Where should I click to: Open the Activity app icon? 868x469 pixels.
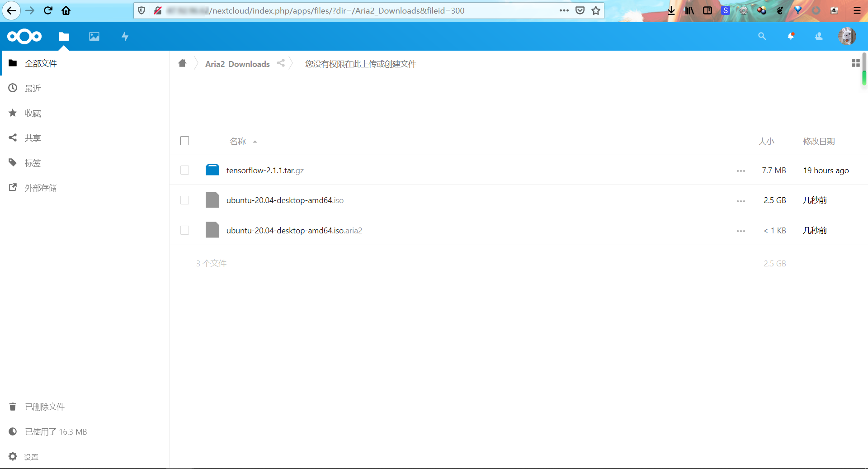tap(125, 36)
